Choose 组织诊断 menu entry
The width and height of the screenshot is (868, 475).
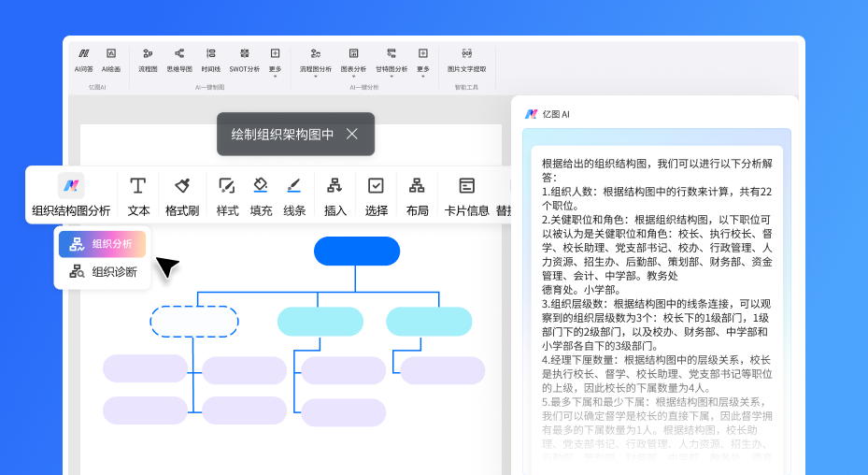point(103,272)
